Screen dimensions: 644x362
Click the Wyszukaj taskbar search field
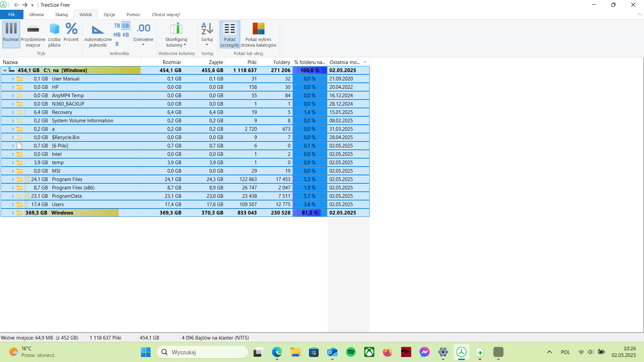pyautogui.click(x=202, y=352)
